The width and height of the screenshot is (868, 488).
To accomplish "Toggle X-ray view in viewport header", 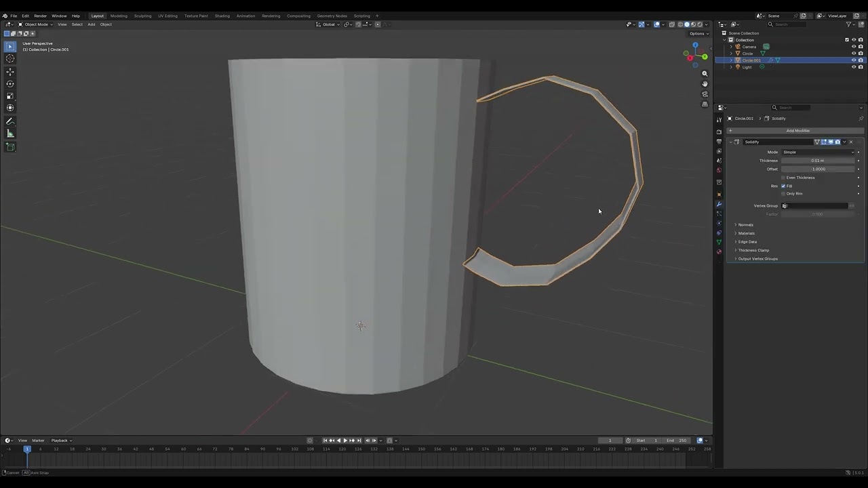I will (672, 24).
